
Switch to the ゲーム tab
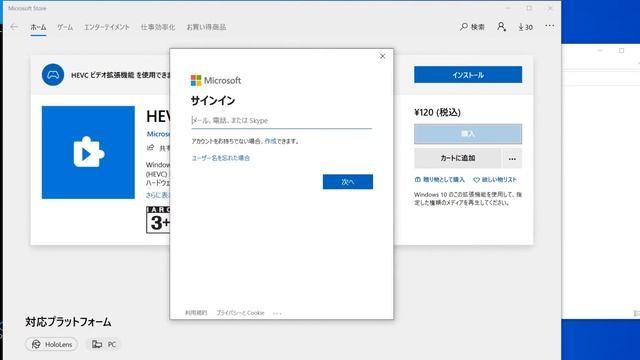[65, 27]
